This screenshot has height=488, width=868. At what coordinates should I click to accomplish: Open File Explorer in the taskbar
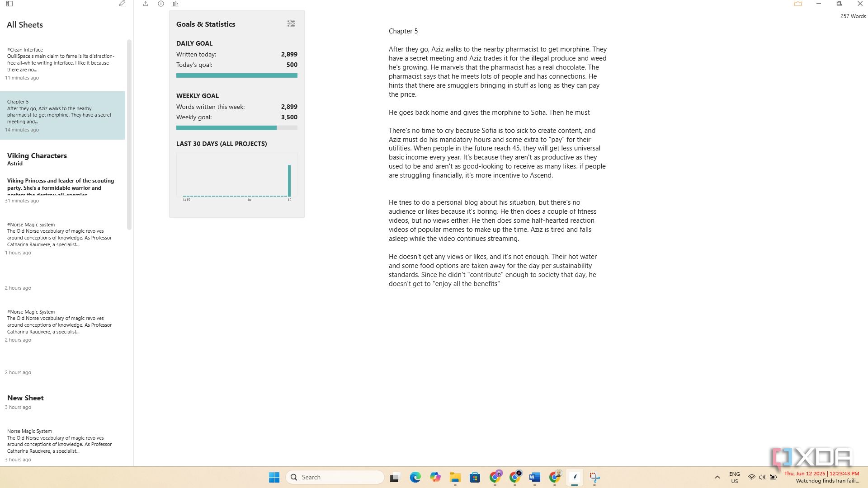tap(455, 477)
